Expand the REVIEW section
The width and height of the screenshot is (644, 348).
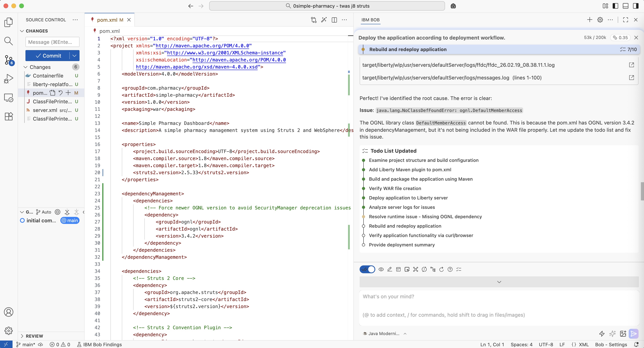pyautogui.click(x=22, y=336)
